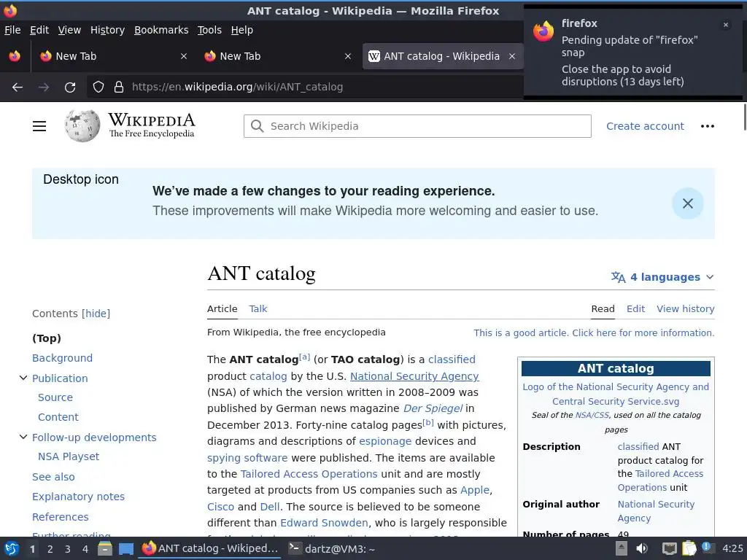Open the article Edit tab
The image size is (747, 560).
coord(635,308)
